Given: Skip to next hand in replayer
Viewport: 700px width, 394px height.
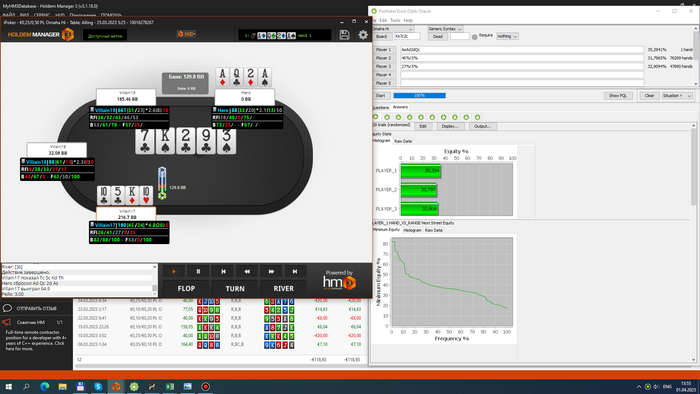Looking at the screenshot, I should click(295, 271).
